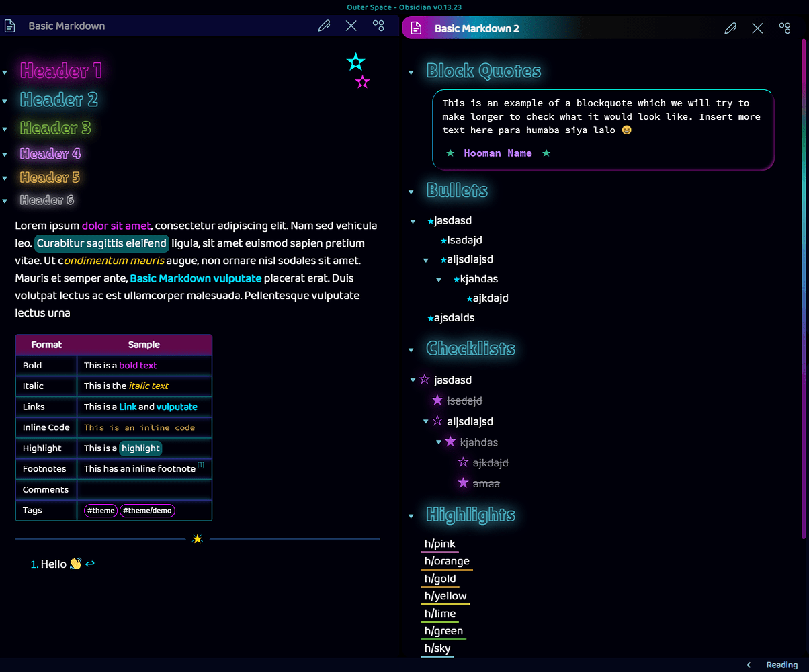Click the edit pencil on Basic Markdown 2 pane
Screen dimensions: 809x672
730,28
